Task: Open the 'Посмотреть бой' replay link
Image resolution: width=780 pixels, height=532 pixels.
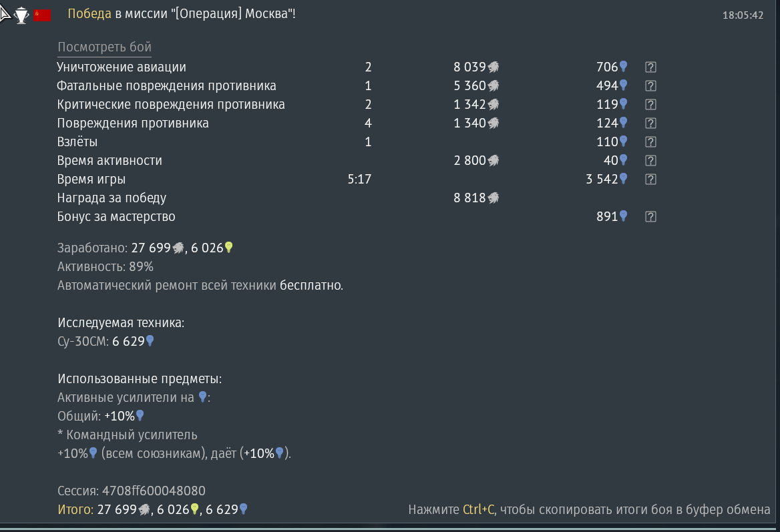Action: (104, 47)
